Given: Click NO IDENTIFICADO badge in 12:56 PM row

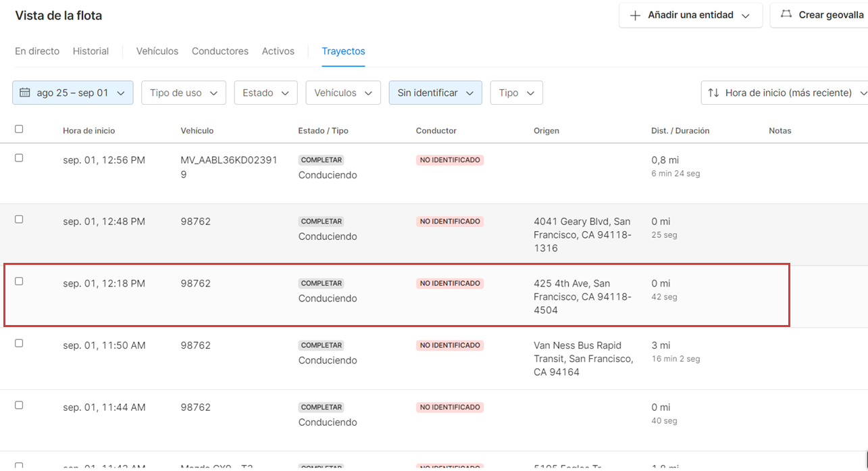Looking at the screenshot, I should [450, 160].
